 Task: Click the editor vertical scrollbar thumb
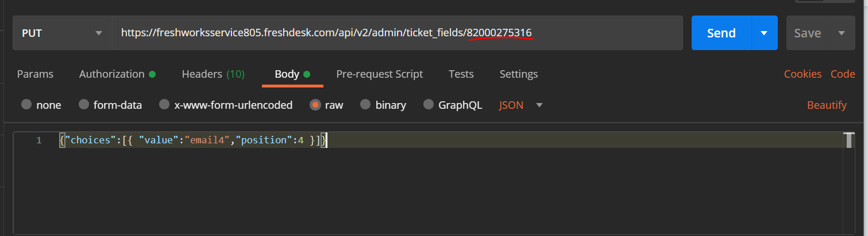[x=850, y=140]
